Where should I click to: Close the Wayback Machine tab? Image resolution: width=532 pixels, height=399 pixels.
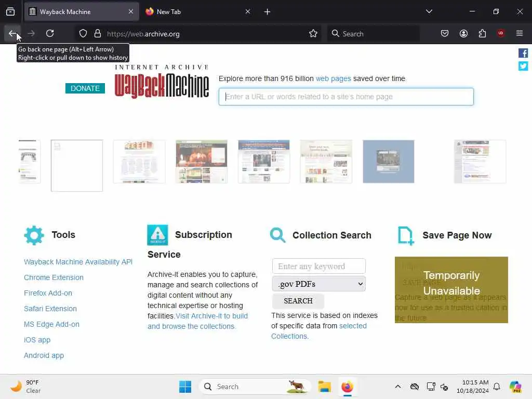130,12
